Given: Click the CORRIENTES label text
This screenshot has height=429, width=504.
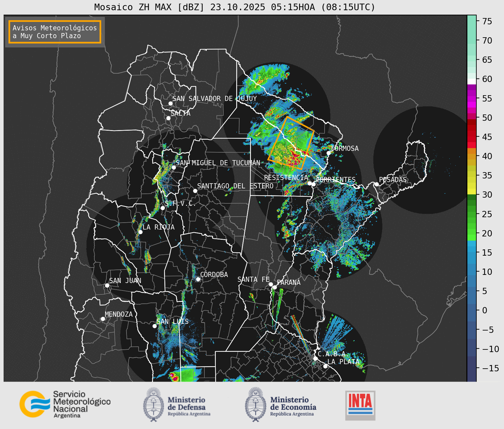Looking at the screenshot, I should 336,180.
